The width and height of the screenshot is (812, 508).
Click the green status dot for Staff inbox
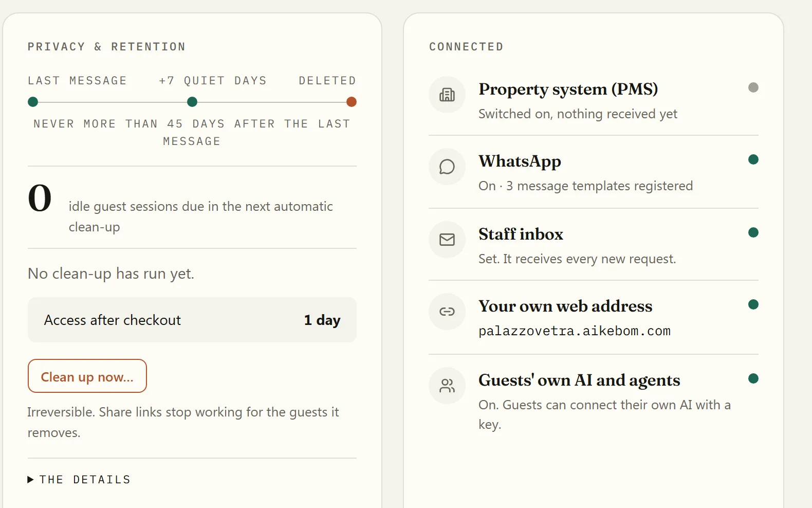(753, 232)
